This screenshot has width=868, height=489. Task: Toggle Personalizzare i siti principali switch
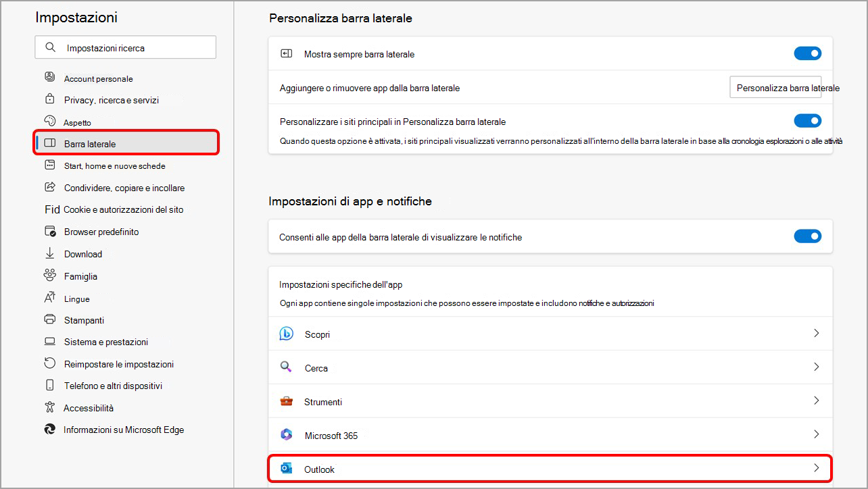808,121
